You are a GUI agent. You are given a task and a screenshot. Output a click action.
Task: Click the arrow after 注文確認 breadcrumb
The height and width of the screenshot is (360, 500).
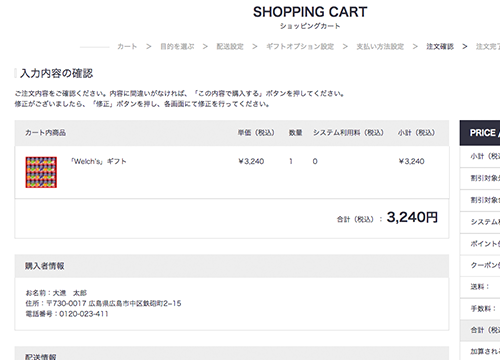point(465,46)
